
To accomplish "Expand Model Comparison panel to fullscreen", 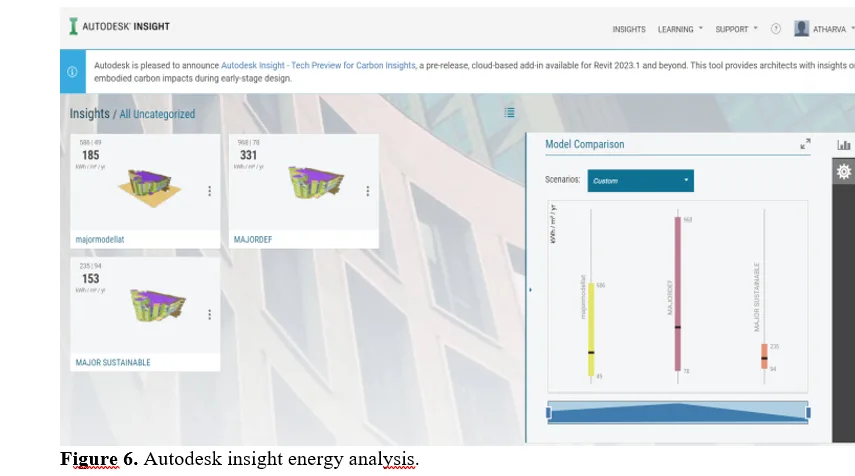I will click(805, 144).
